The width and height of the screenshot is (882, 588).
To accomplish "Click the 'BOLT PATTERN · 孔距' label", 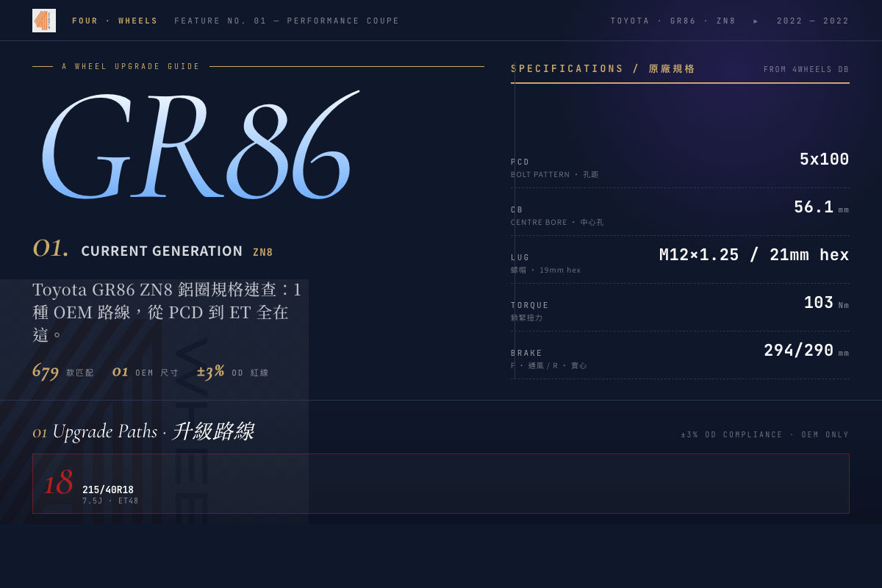I will tap(555, 174).
